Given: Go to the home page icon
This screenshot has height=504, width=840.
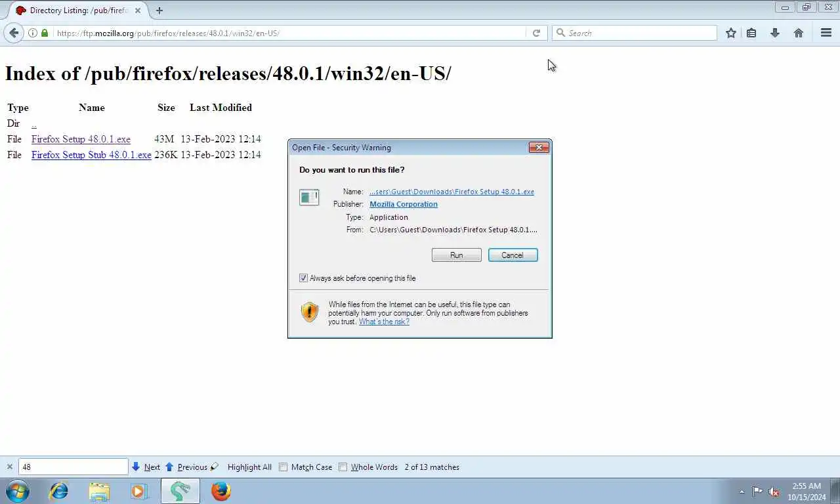Looking at the screenshot, I should click(799, 33).
